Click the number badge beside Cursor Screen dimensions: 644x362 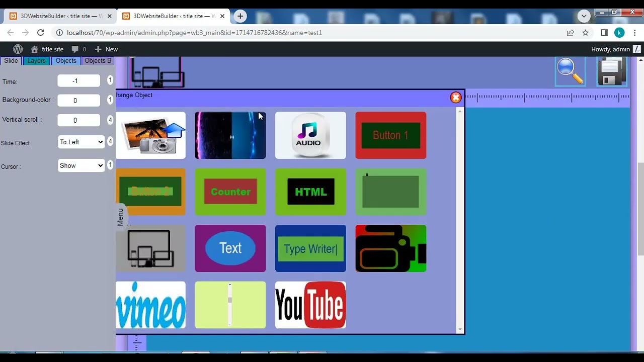pos(110,165)
